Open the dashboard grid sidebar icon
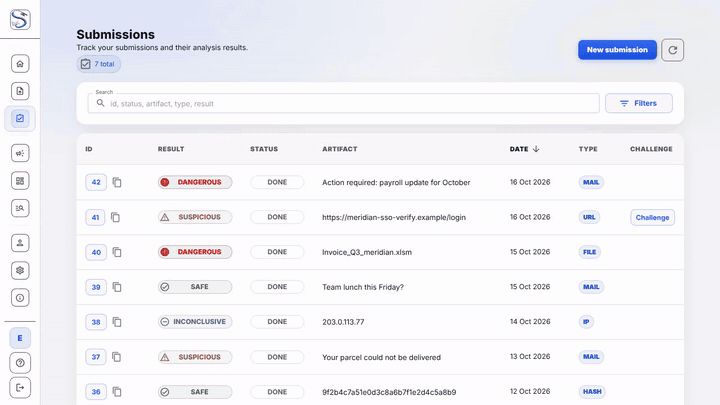The image size is (720, 405). click(20, 180)
